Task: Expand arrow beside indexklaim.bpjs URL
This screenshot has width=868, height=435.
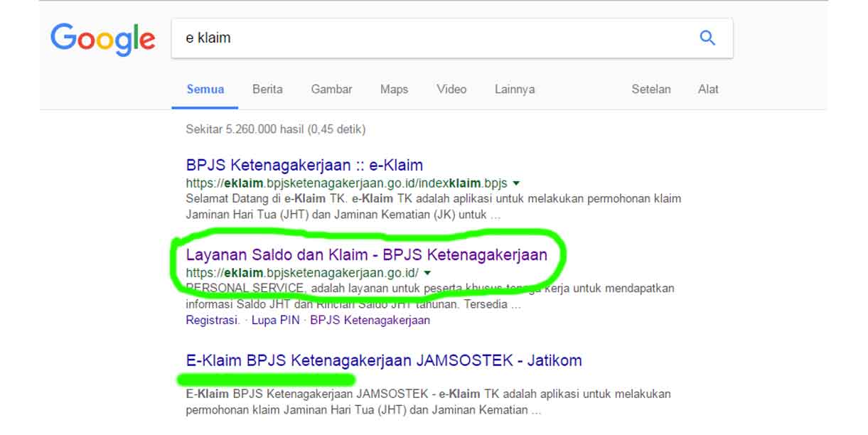Action: point(516,183)
